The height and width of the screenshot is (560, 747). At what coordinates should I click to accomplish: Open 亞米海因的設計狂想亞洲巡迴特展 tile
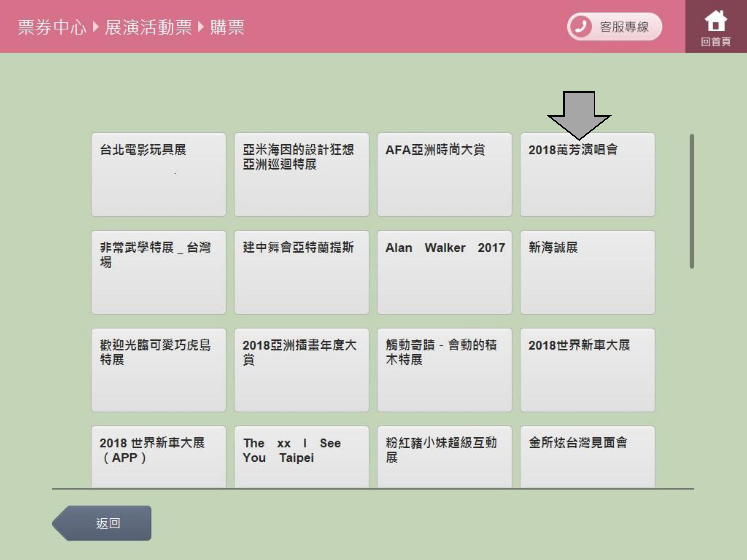[301, 174]
